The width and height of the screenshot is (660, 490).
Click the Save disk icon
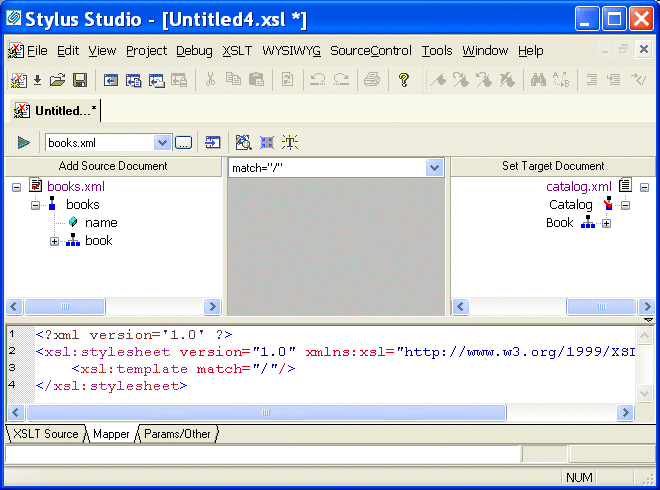79,80
